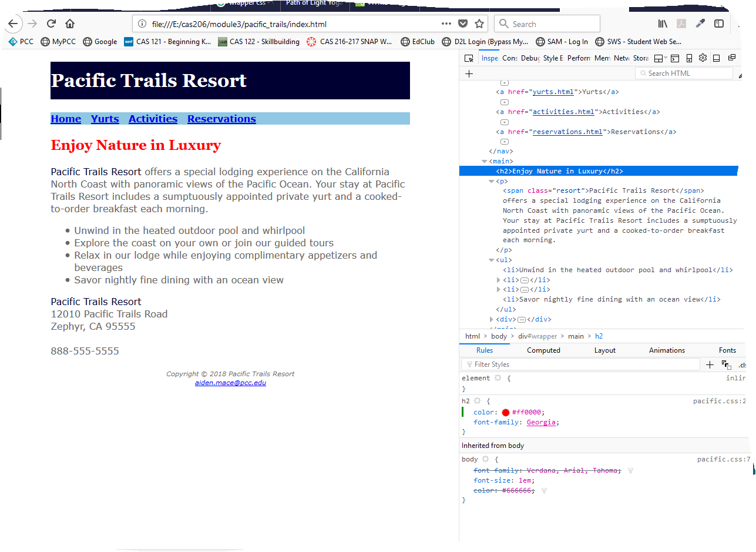Open the Network tab
Image resolution: width=756 pixels, height=552 pixels.
(621, 58)
